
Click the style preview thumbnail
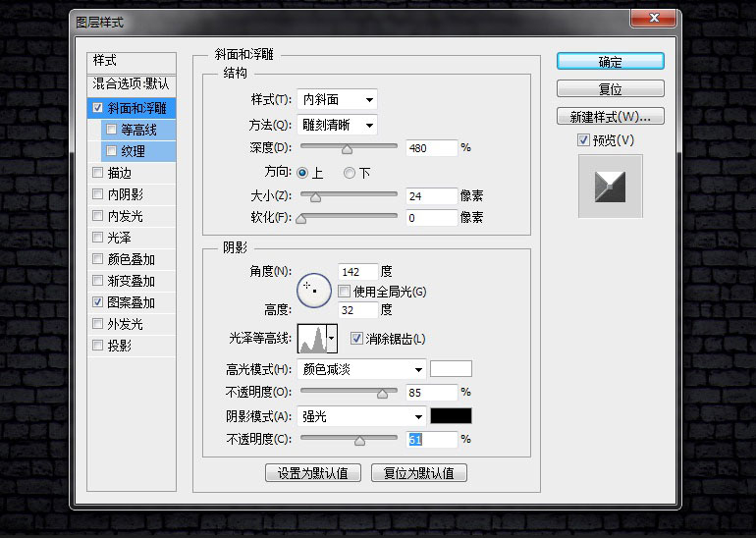tap(610, 187)
